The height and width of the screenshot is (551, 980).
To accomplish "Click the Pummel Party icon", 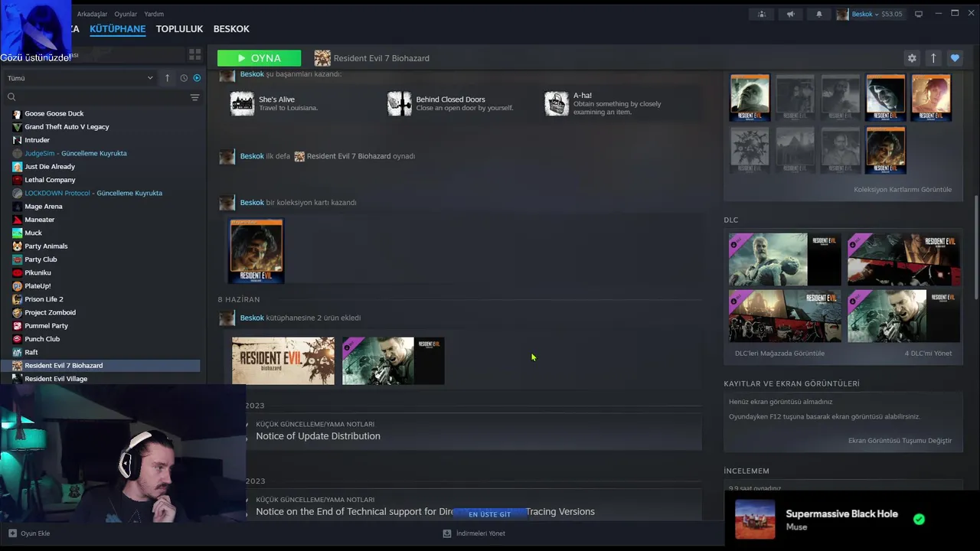I will [x=18, y=326].
